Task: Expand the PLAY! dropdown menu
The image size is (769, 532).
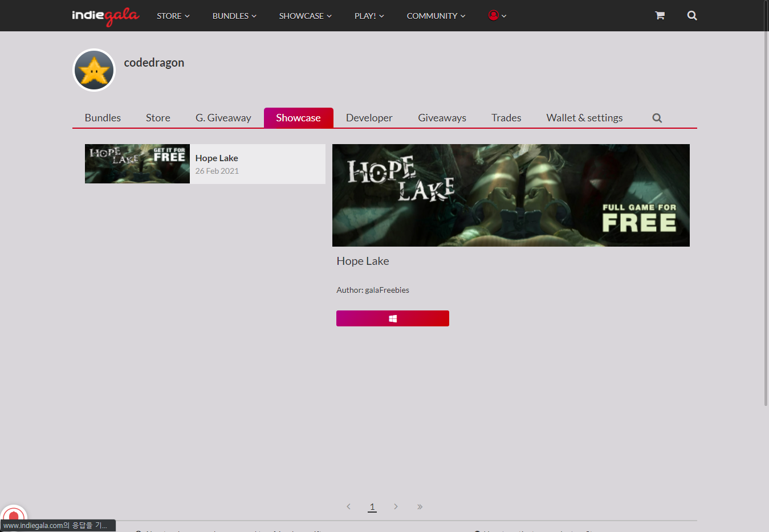Action: (369, 16)
